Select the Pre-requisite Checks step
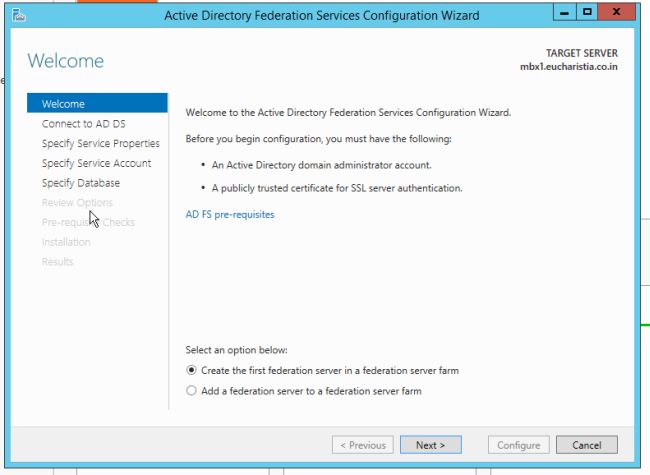 coord(88,222)
